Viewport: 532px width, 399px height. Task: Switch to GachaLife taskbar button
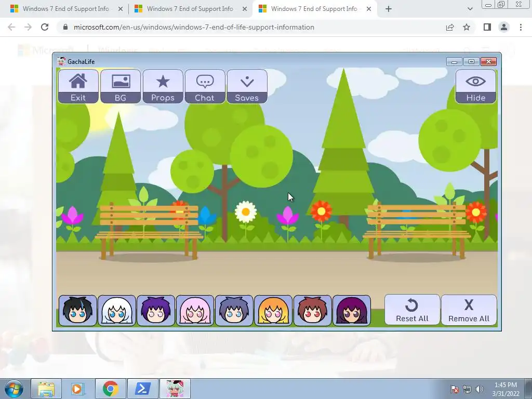tap(175, 389)
